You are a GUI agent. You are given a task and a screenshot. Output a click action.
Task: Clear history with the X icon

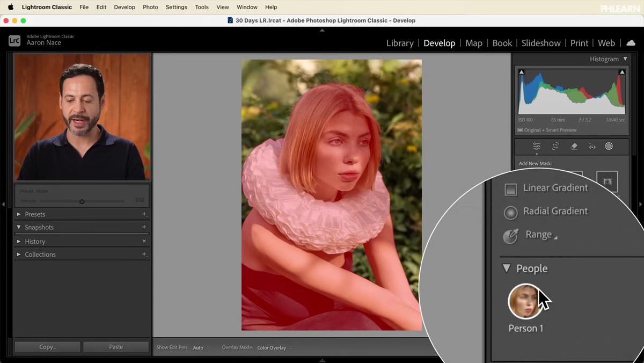pos(144,241)
